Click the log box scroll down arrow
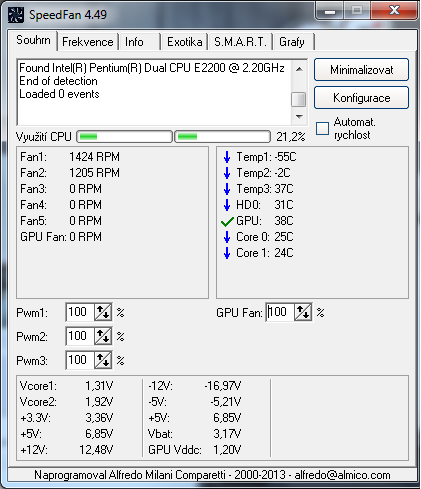The width and height of the screenshot is (421, 489). (x=299, y=117)
